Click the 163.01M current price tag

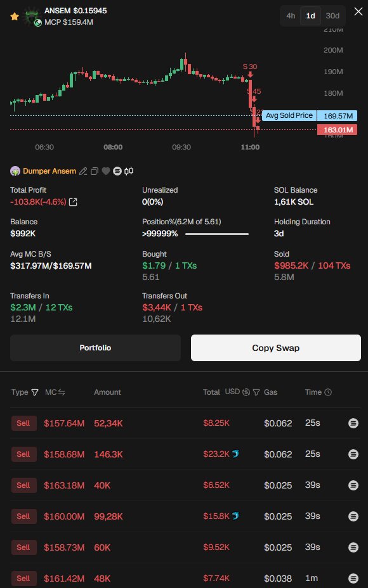(337, 130)
